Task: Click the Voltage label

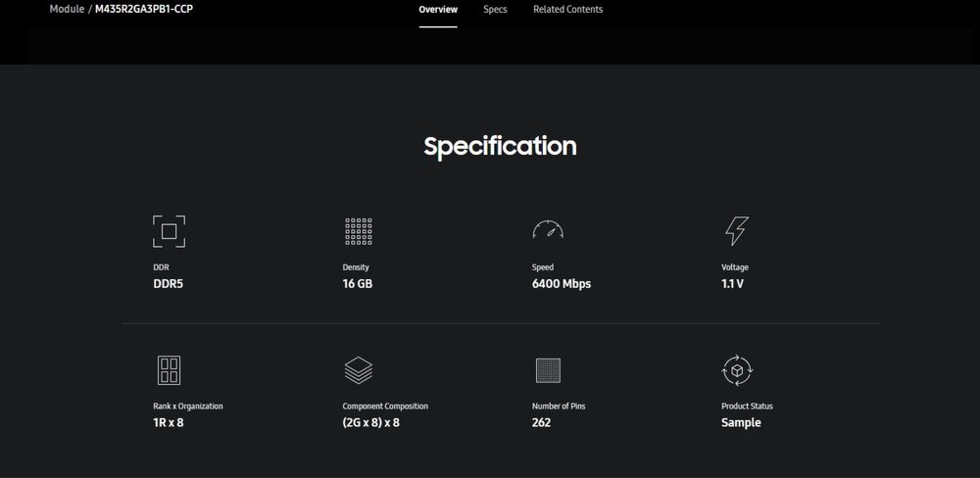Action: 735,267
